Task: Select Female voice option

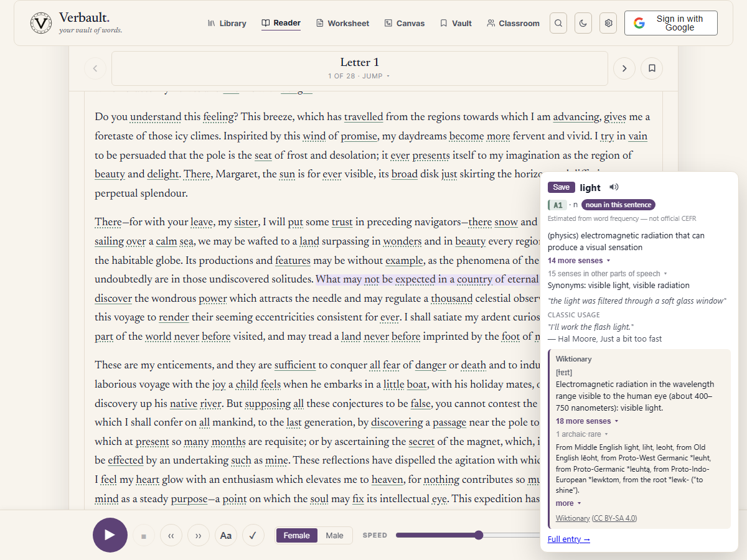Action: point(297,535)
